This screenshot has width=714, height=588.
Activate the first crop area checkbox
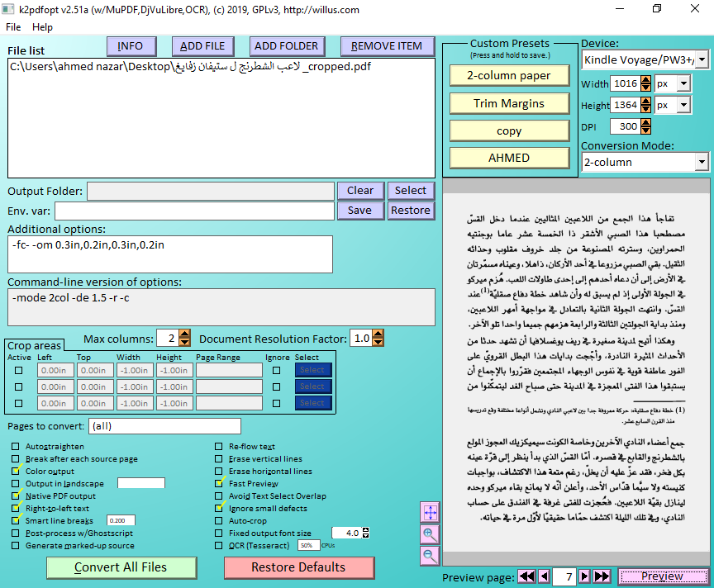pyautogui.click(x=19, y=371)
